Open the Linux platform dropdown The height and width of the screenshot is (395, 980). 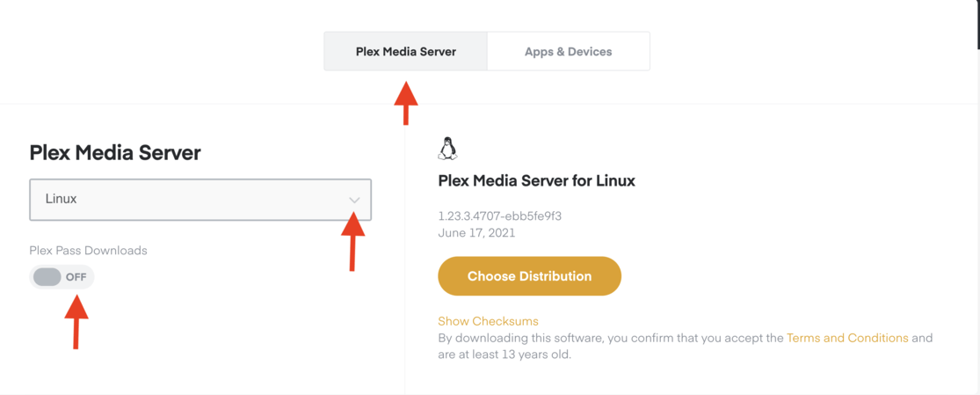pyautogui.click(x=200, y=200)
